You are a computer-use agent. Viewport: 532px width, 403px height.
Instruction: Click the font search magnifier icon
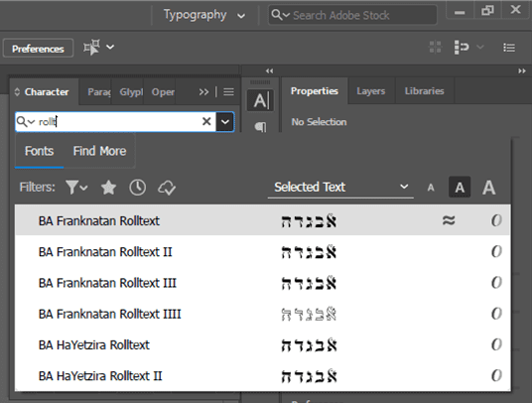(26, 121)
